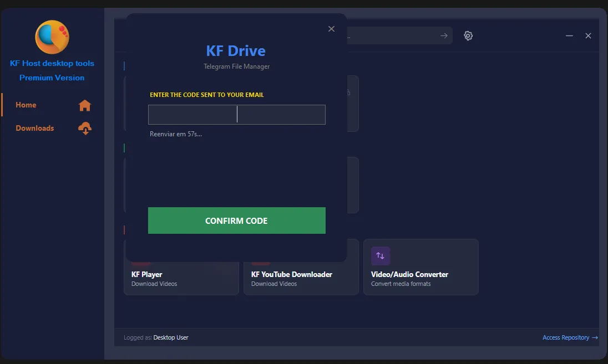This screenshot has height=364, width=608.
Task: Click the house icon beside Home
Action: (84, 105)
